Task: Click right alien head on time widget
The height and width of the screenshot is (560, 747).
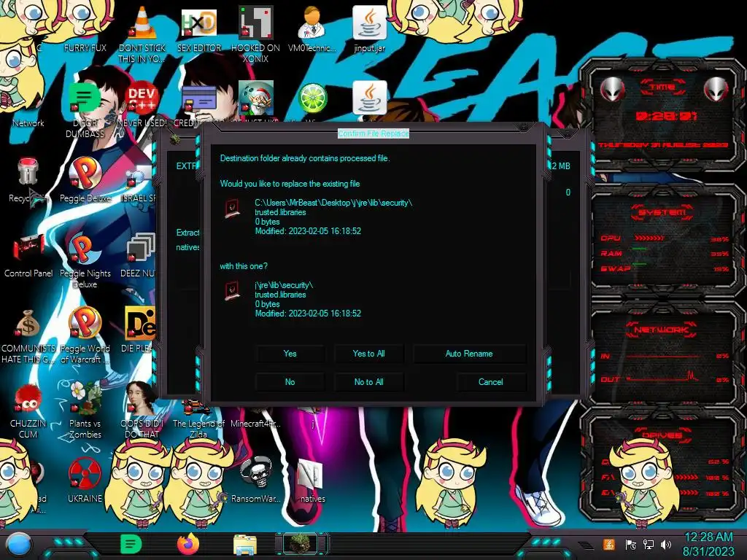Action: click(716, 89)
